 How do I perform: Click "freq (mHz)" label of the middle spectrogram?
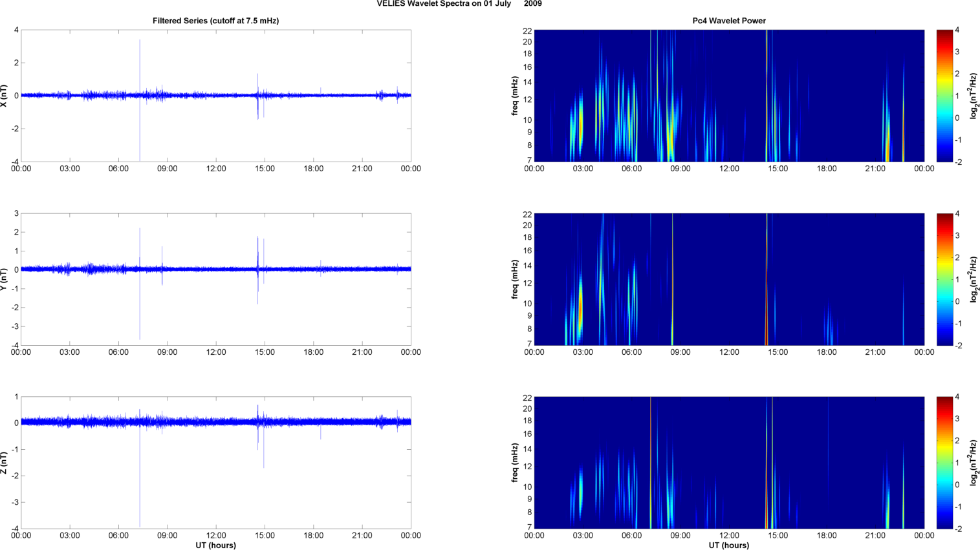[515, 279]
